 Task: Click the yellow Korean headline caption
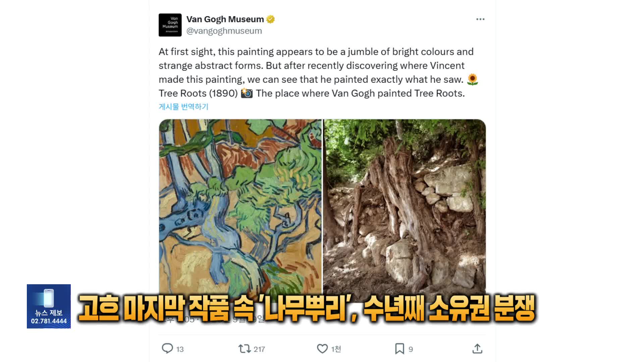(x=306, y=308)
